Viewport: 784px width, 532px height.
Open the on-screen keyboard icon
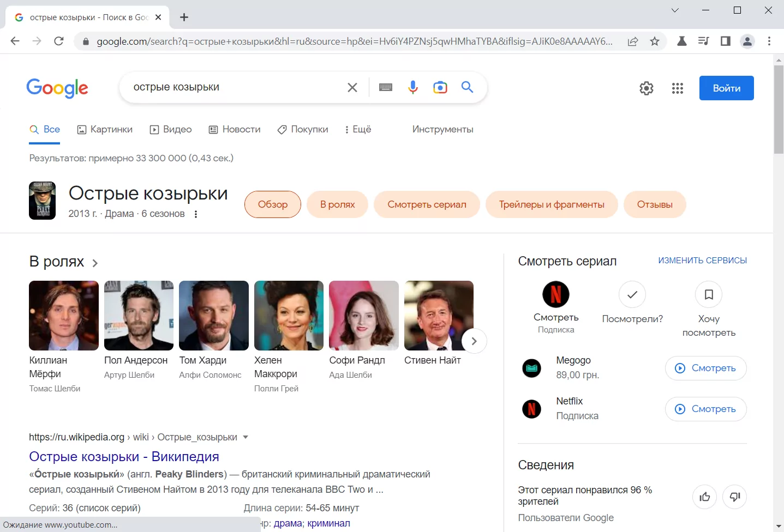pyautogui.click(x=386, y=87)
